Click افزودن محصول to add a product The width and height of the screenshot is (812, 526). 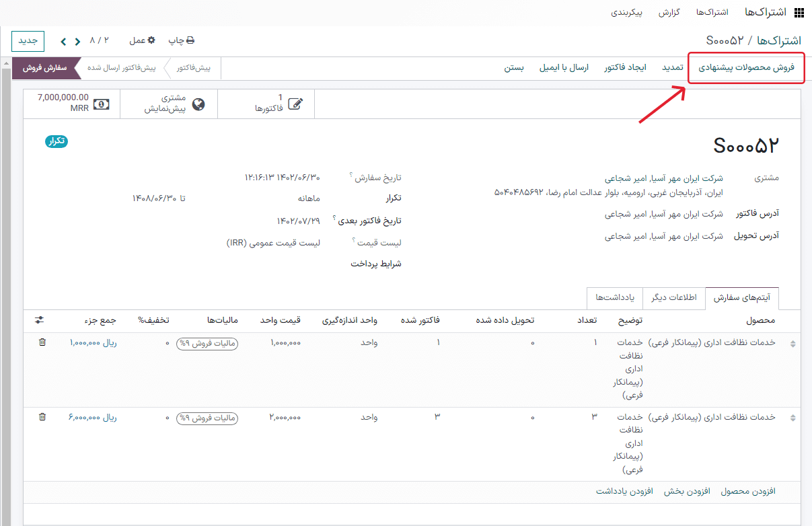(x=748, y=492)
